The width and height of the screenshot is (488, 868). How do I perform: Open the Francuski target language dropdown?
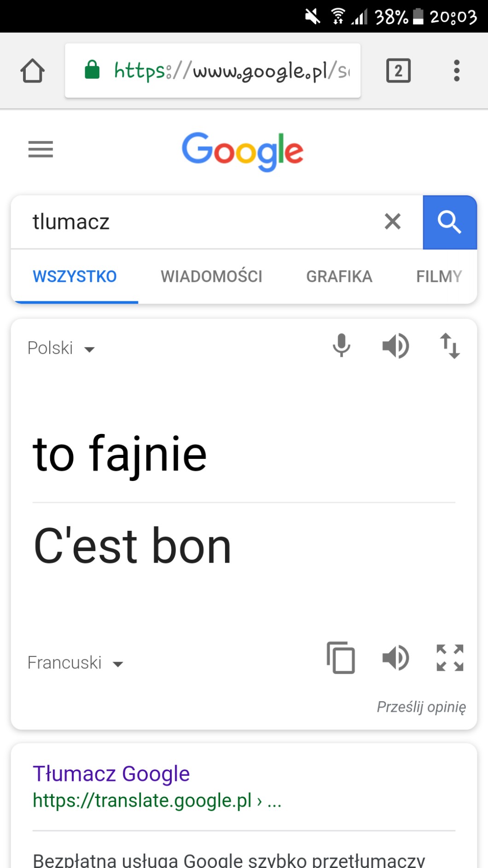click(x=76, y=663)
